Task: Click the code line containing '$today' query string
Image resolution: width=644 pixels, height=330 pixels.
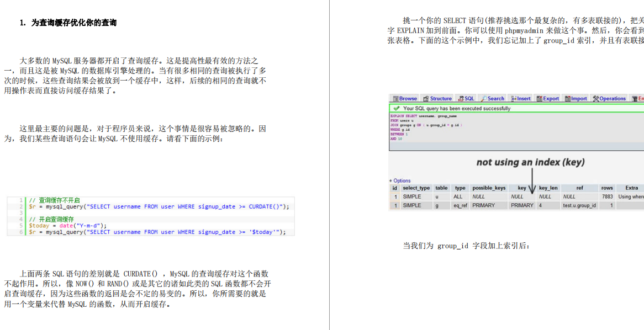Action: [x=157, y=232]
